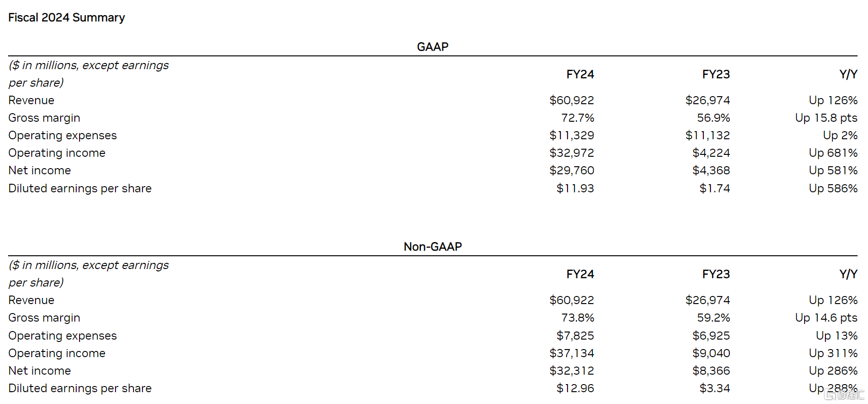Click the "Up 681%" operating income change
Screen dimensions: 868x404
[833, 153]
